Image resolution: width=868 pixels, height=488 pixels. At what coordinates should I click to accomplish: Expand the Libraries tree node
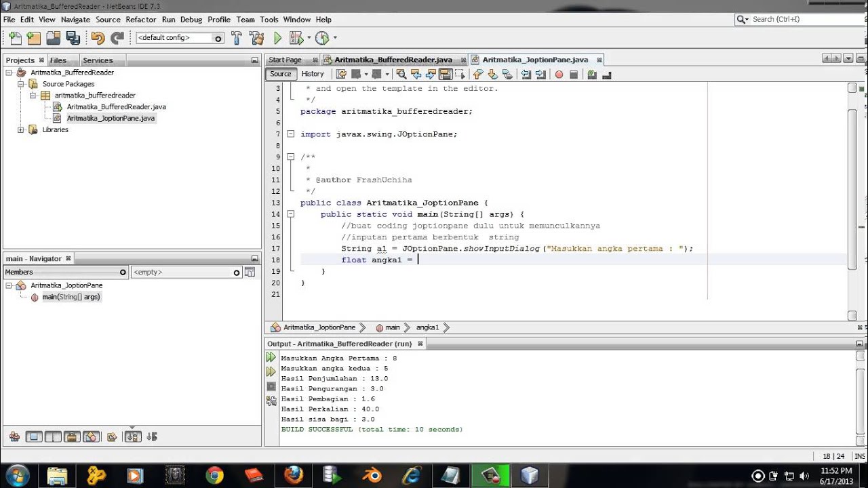click(x=21, y=129)
